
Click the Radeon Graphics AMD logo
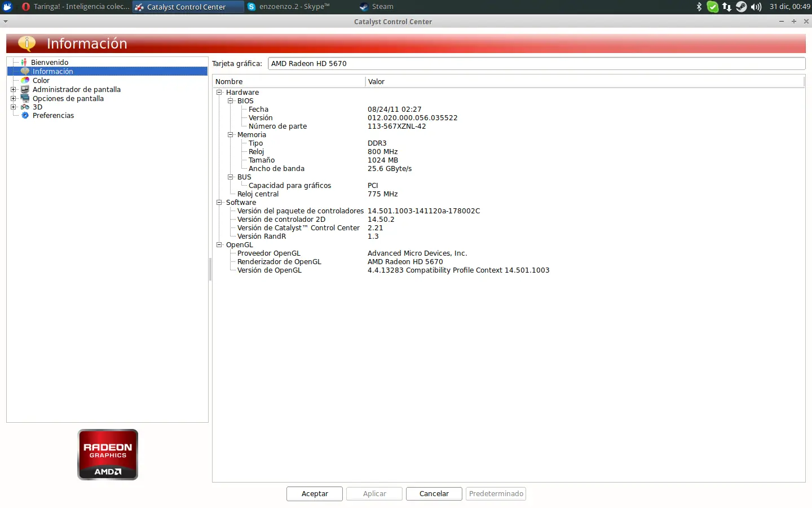click(108, 454)
